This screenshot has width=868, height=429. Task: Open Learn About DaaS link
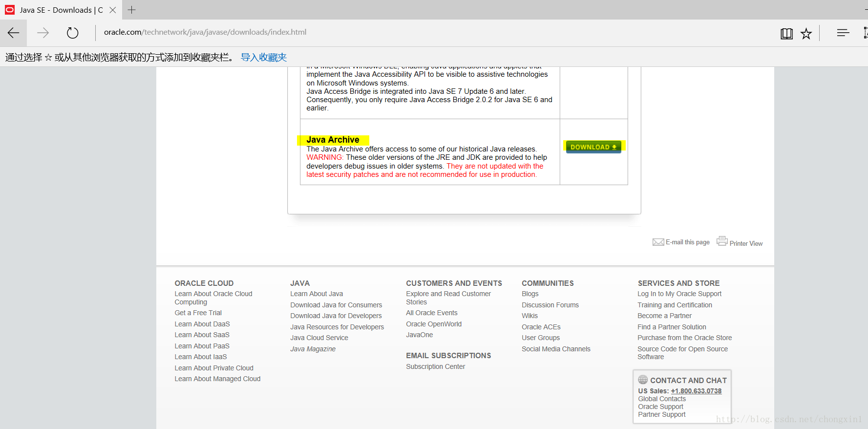(202, 324)
